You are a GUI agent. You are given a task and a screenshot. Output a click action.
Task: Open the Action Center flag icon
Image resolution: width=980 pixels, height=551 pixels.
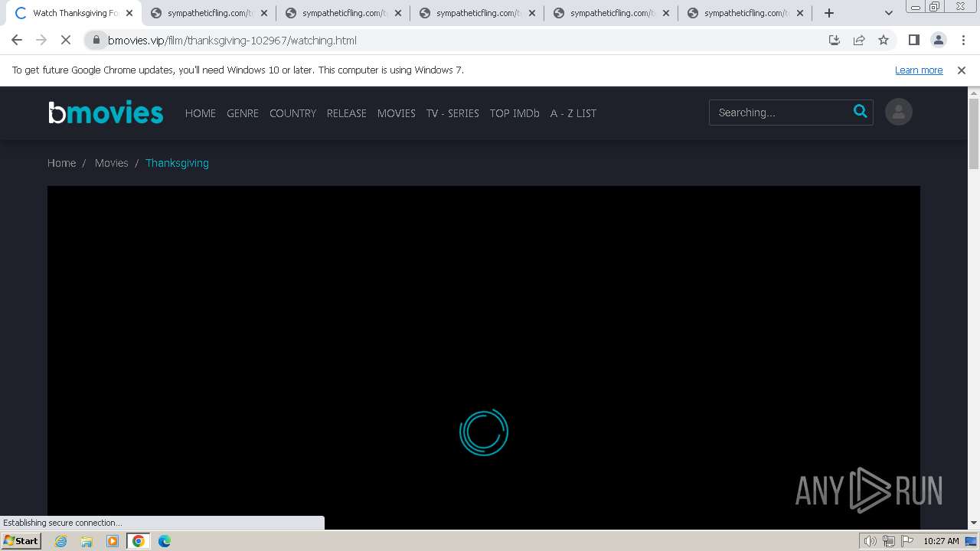click(907, 541)
